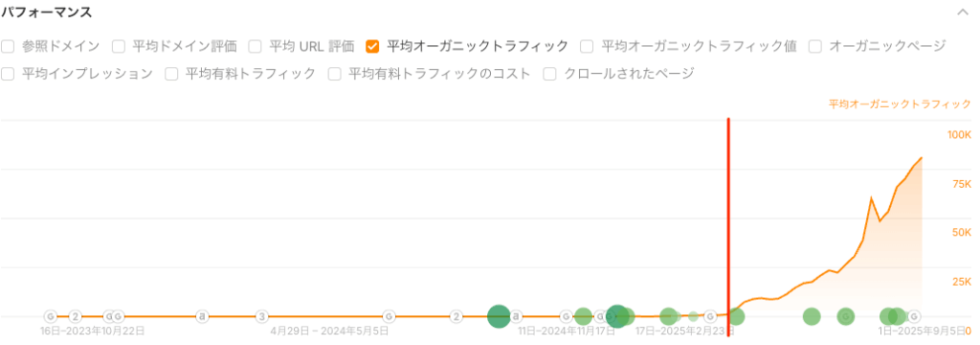Enable the 参照ドメイン checkbox
Viewport: 980px width, 345px height.
coord(8,46)
